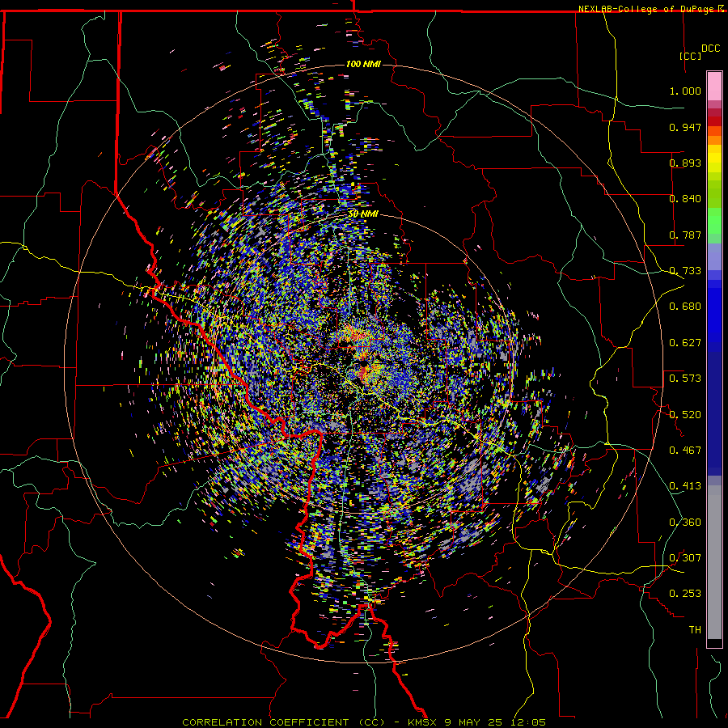This screenshot has height=728, width=728.
Task: Select the 0.467 scale value
Action: [x=685, y=451]
